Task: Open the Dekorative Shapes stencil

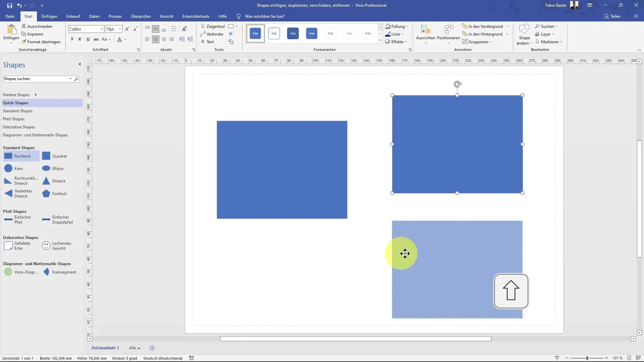Action: click(19, 127)
